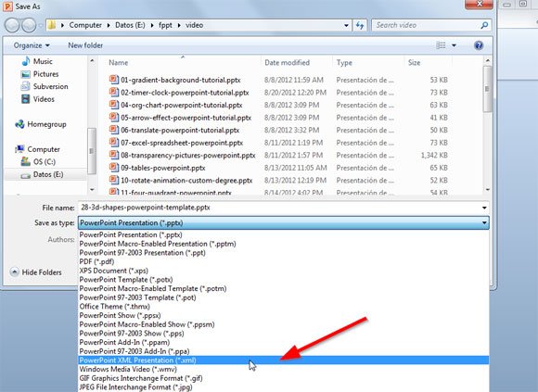Click Hide Folders button
This screenshot has width=538, height=392.
(x=36, y=272)
